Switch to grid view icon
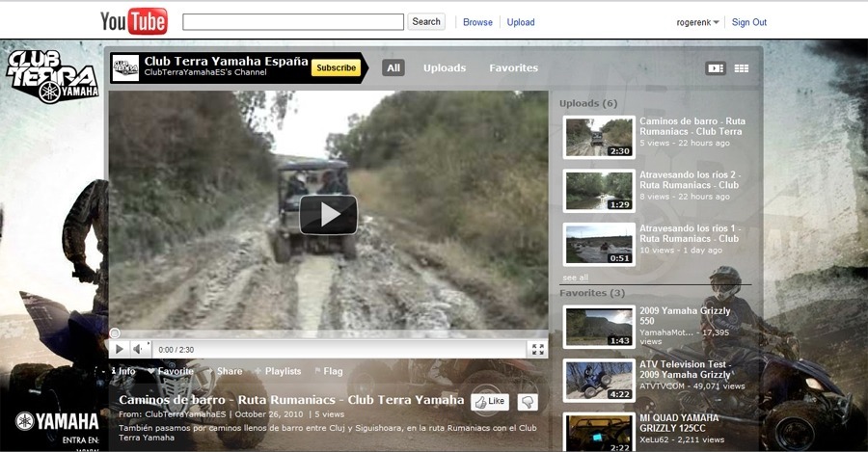 click(x=742, y=68)
